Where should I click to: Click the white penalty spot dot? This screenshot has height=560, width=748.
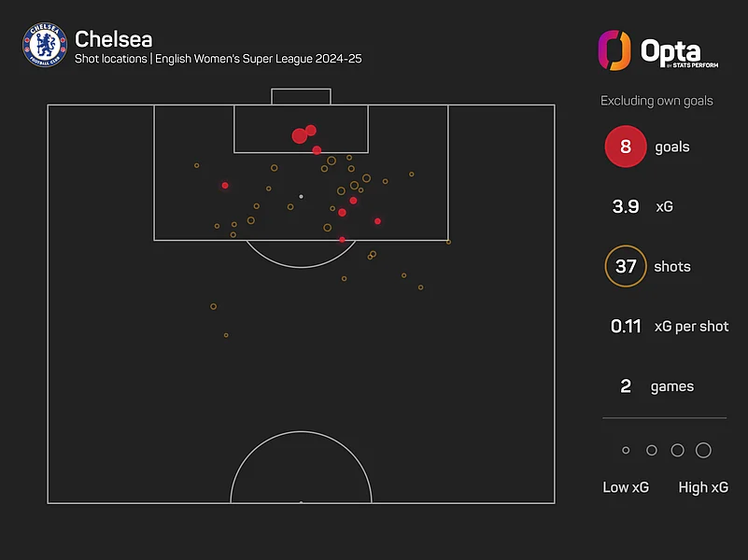[301, 197]
